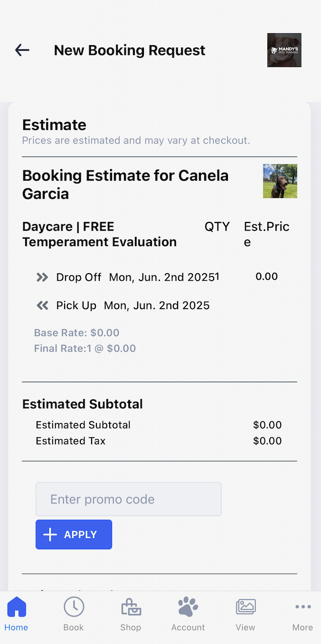Tap the clock Book icon
The image size is (321, 644).
point(74,607)
